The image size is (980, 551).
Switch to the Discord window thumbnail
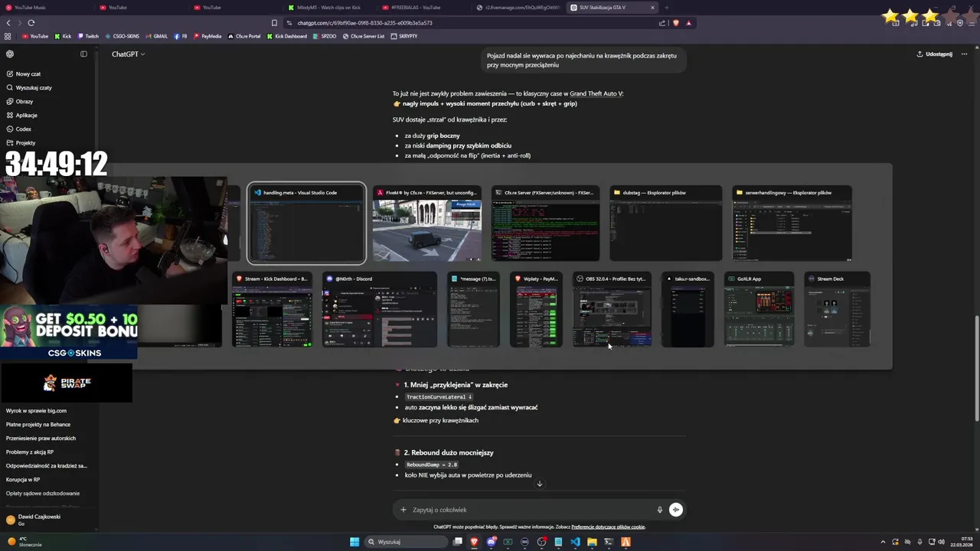[x=380, y=310]
